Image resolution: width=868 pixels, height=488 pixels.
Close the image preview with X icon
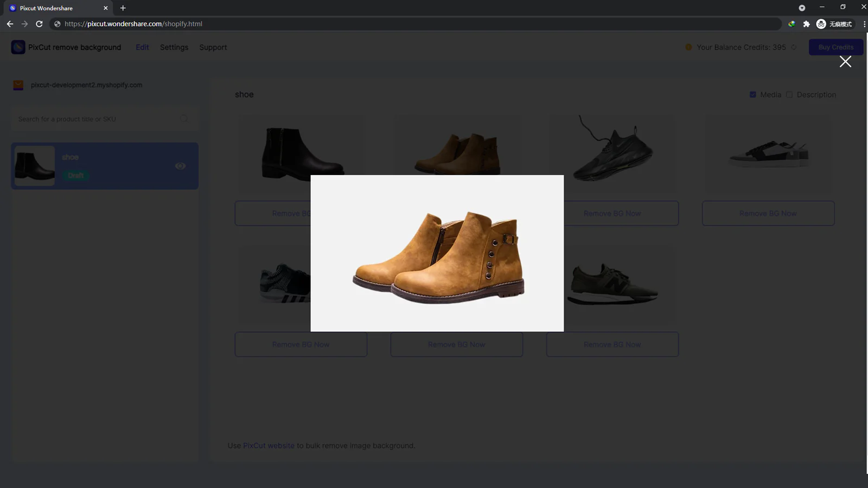coord(845,62)
